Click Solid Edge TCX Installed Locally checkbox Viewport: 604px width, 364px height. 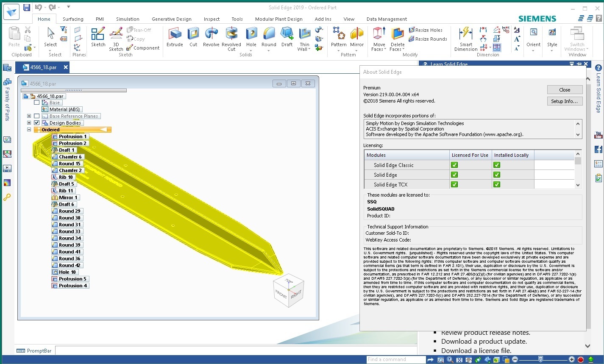tap(497, 184)
